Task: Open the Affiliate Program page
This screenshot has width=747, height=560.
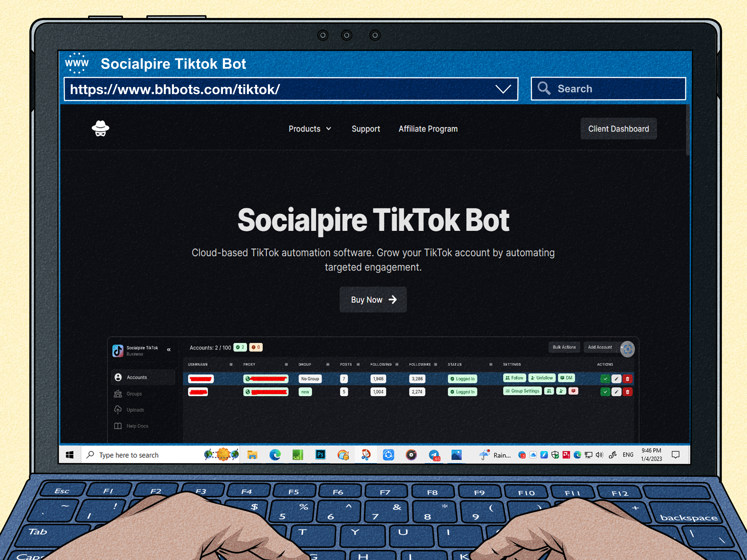Action: click(428, 129)
